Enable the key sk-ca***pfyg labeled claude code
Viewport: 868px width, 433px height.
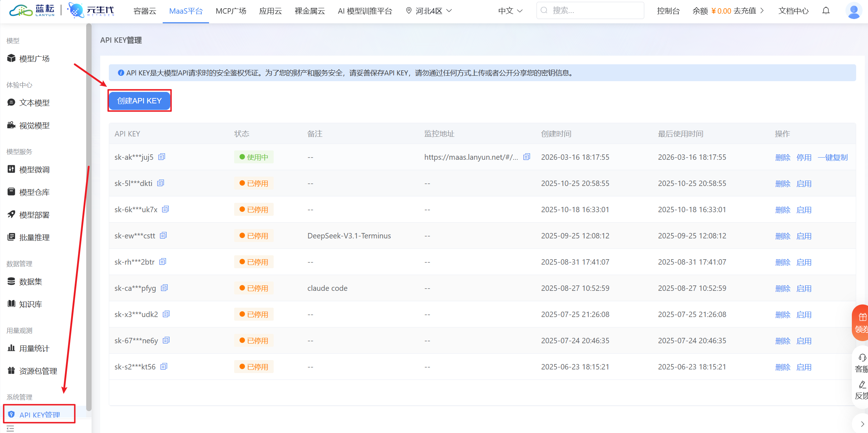click(x=804, y=288)
